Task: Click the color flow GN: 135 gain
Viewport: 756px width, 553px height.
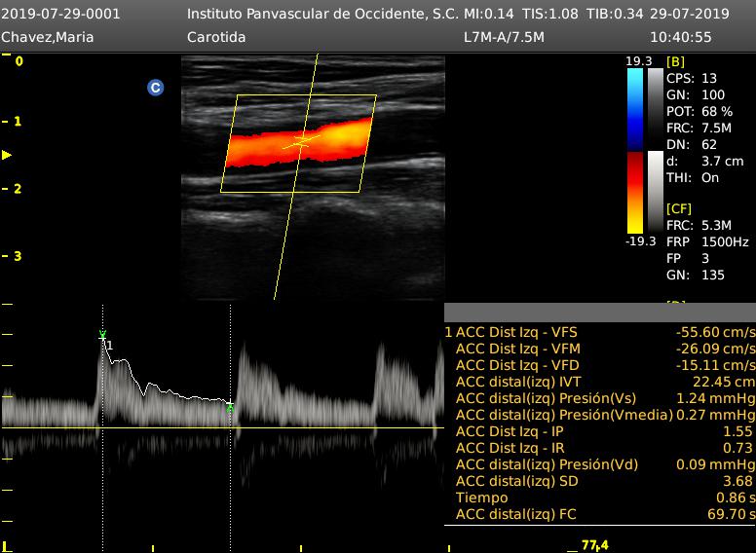Action: point(696,276)
